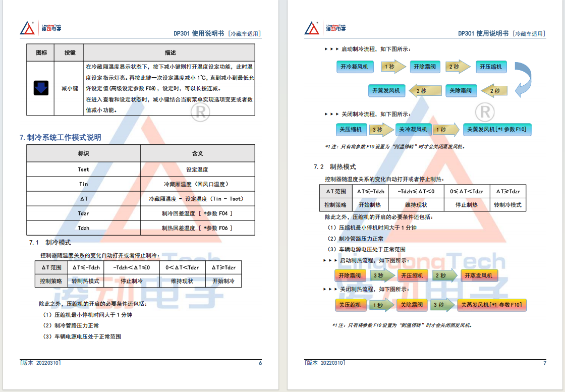The width and height of the screenshot is (565, 392).
Task: Select the '开始制冷' strategy cell
Action: coord(223,281)
